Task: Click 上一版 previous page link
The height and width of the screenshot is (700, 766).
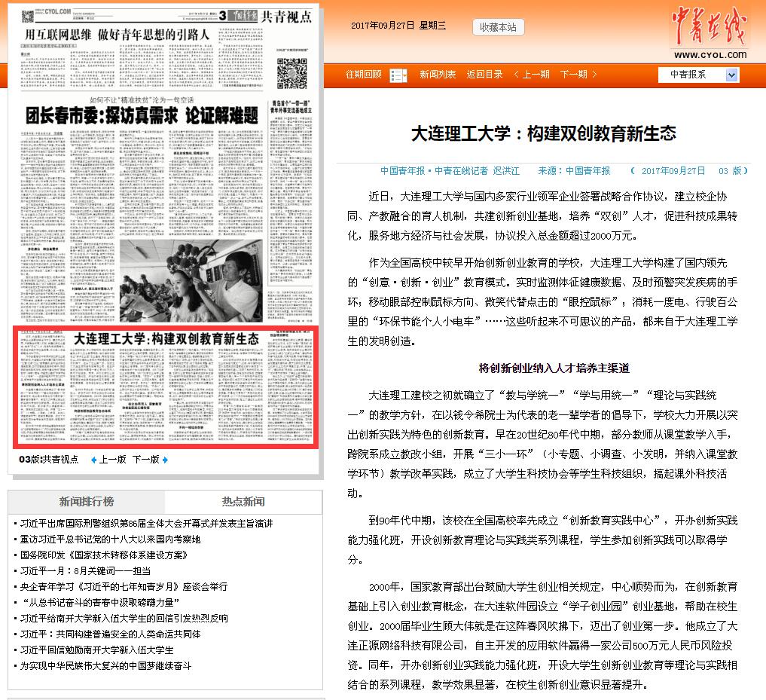Action: pyautogui.click(x=112, y=460)
